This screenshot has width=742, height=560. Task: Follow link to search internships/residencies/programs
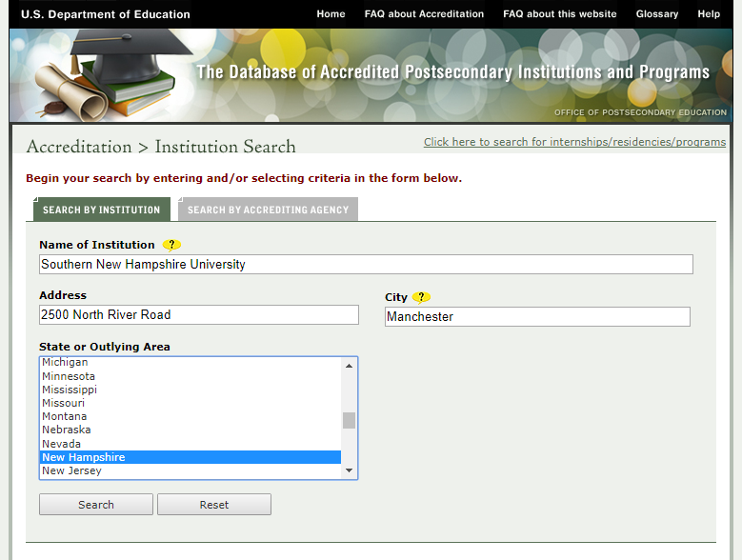coord(574,142)
